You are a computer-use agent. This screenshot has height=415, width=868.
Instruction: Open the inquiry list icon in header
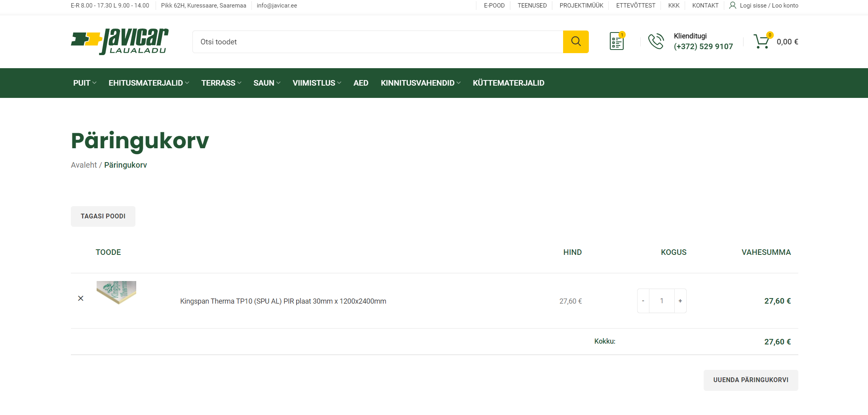click(617, 41)
